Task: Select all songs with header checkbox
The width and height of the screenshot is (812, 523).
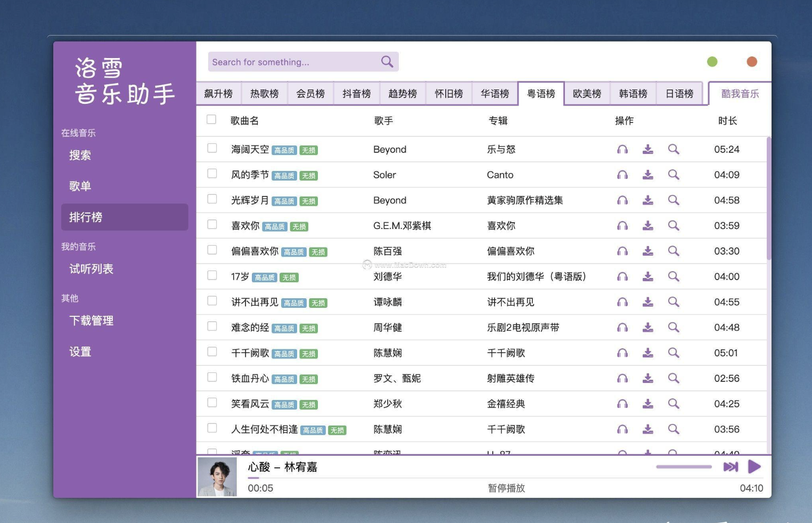Action: pyautogui.click(x=211, y=119)
